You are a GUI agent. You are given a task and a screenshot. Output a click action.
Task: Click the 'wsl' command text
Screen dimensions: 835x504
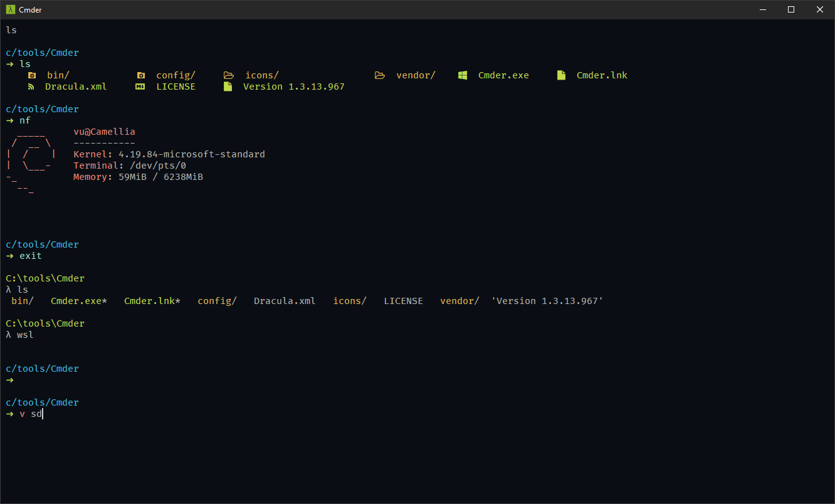25,335
